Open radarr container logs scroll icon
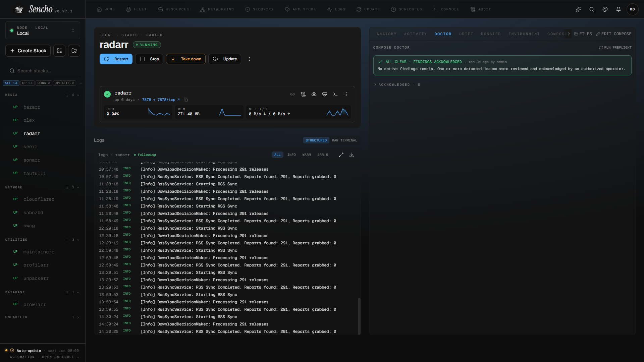This screenshot has height=362, width=644. pyautogui.click(x=303, y=94)
